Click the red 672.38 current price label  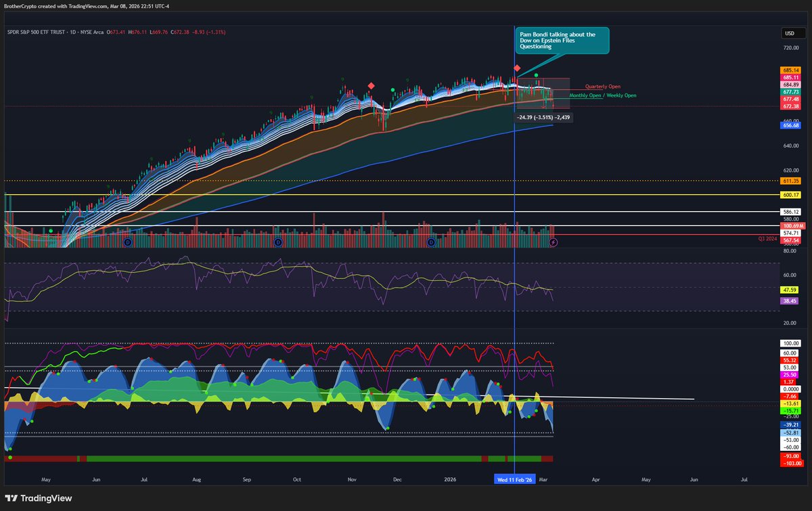(x=791, y=106)
